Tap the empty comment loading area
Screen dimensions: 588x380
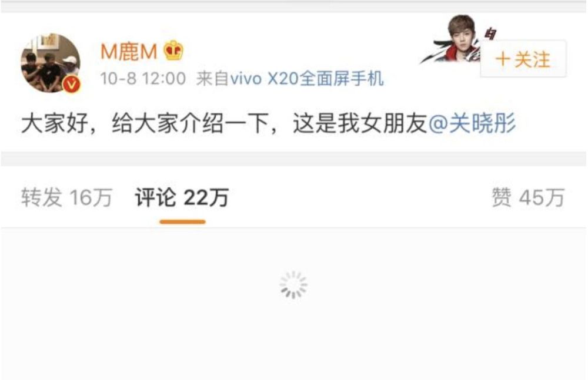(294, 304)
